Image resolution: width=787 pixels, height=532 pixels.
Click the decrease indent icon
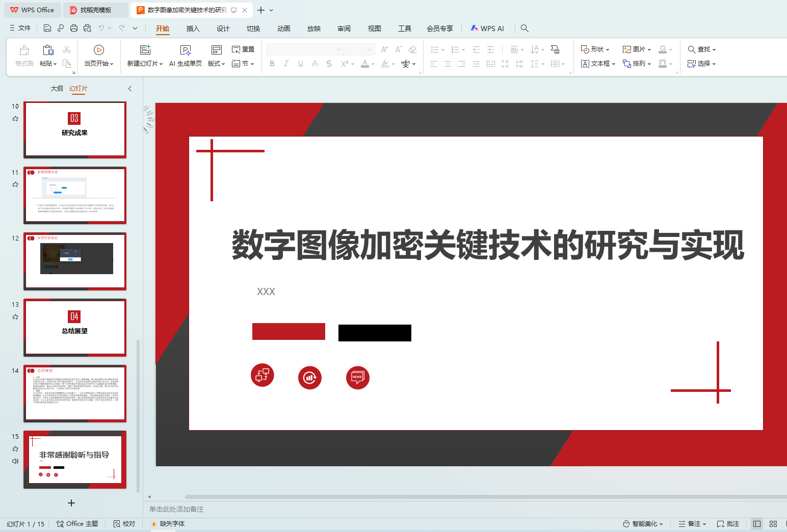tap(476, 49)
